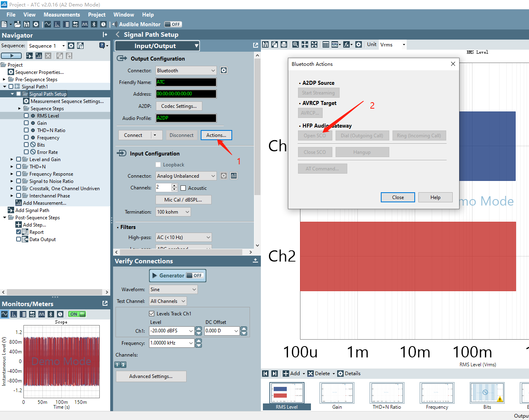Pop out the Monitors/Meters panel

105,303
